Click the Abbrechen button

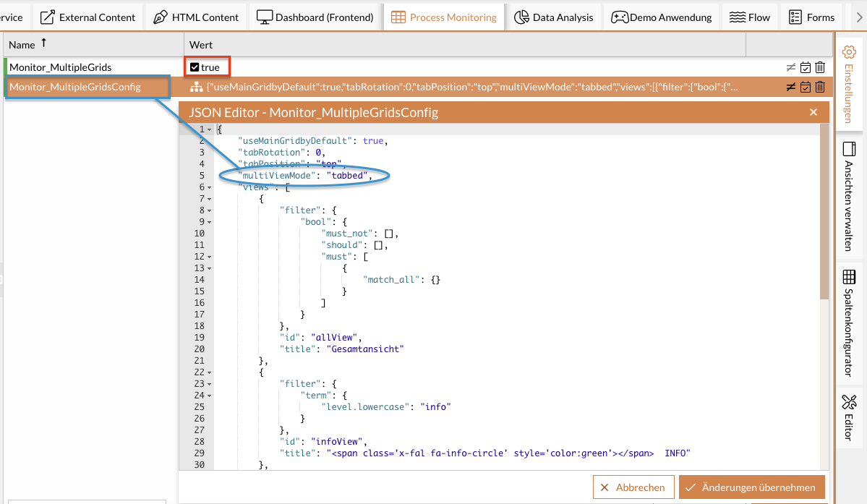click(x=633, y=487)
